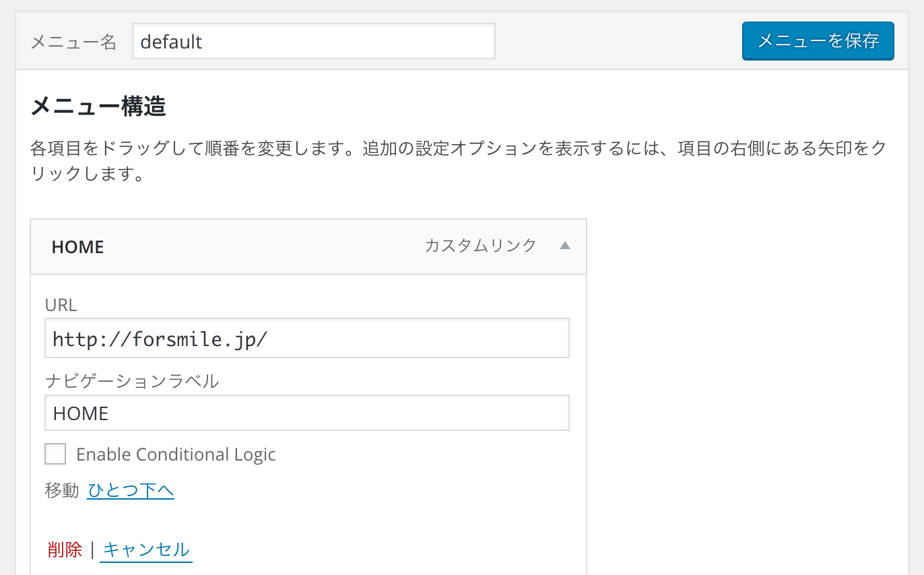The width and height of the screenshot is (924, 575).
Task: Click the メニュー名 label
Action: tap(74, 42)
